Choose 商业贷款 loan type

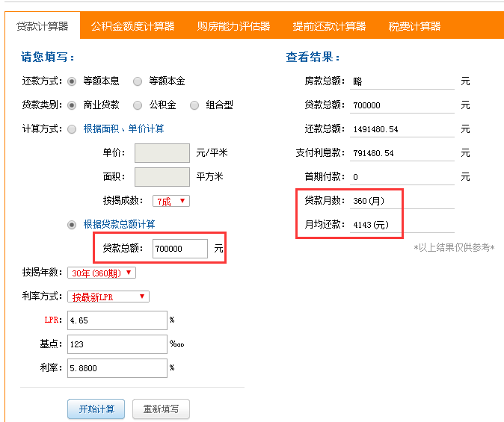point(72,105)
